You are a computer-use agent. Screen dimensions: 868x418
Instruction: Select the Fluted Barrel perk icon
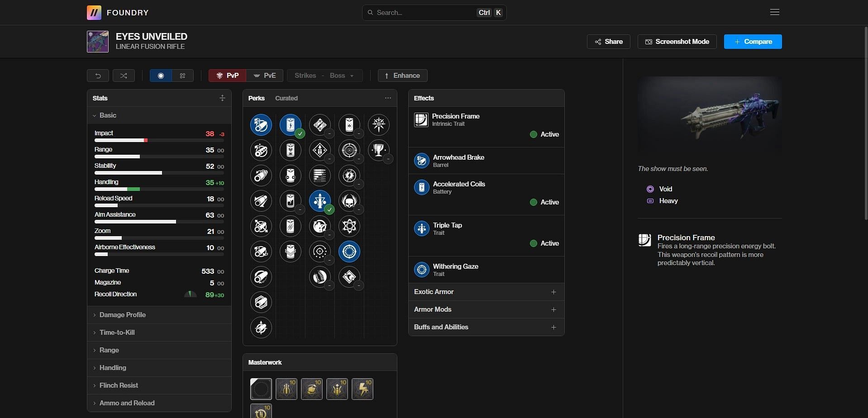pos(261,226)
